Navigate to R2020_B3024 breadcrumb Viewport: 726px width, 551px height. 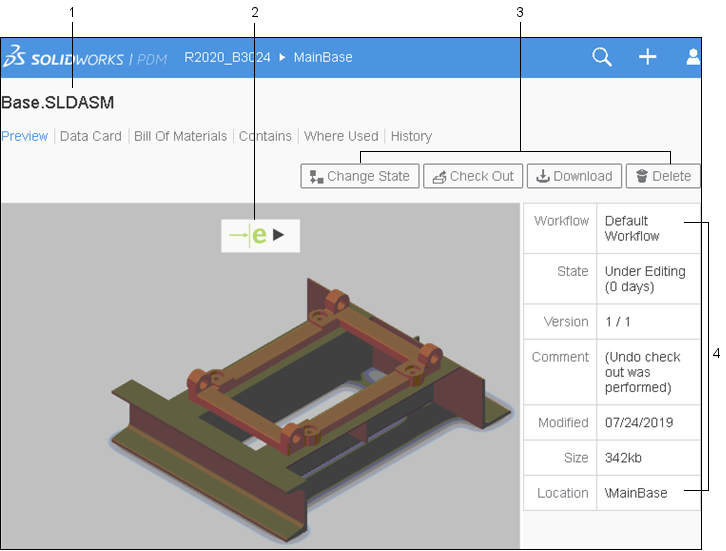pos(227,57)
